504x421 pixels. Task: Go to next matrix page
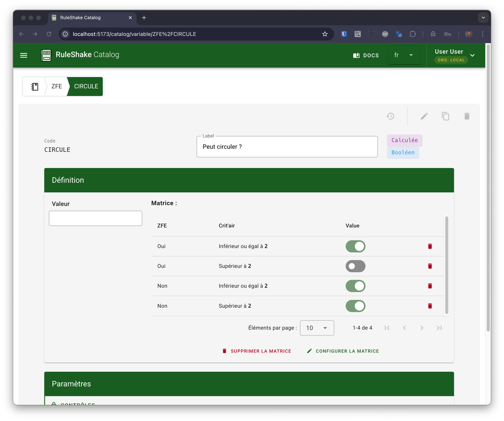[422, 328]
